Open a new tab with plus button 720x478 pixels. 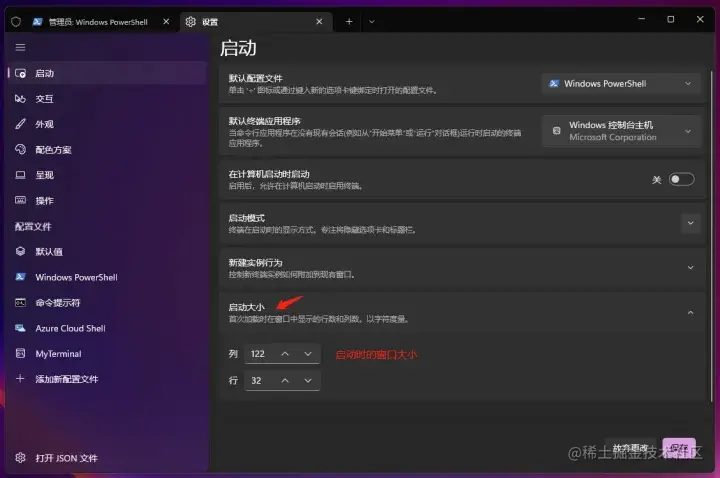[x=349, y=22]
